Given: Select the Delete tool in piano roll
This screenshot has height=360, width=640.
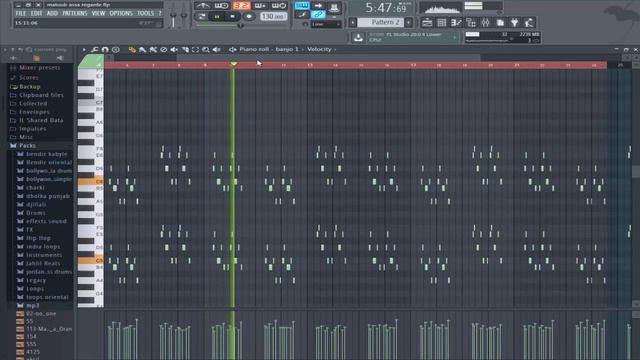Looking at the screenshot, I should coord(164,49).
